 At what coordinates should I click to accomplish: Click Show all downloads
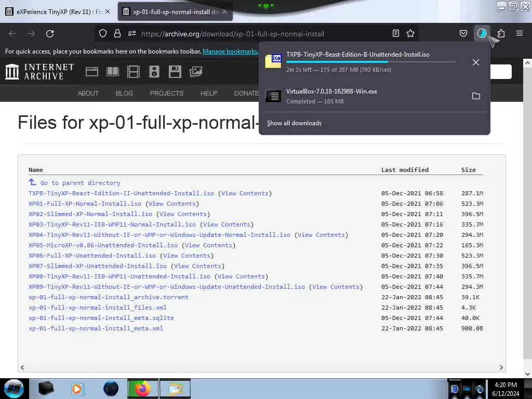(294, 123)
